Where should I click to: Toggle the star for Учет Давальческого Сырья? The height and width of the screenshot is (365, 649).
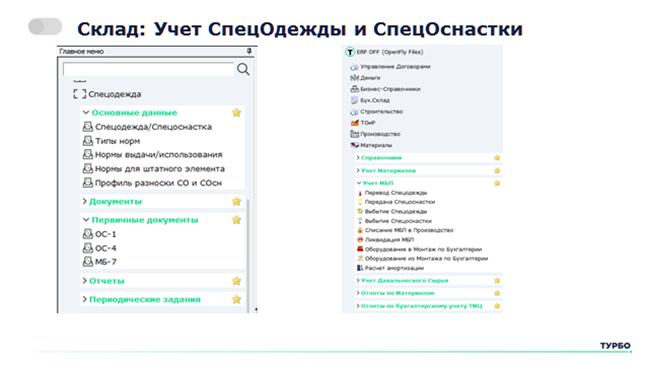(x=497, y=281)
